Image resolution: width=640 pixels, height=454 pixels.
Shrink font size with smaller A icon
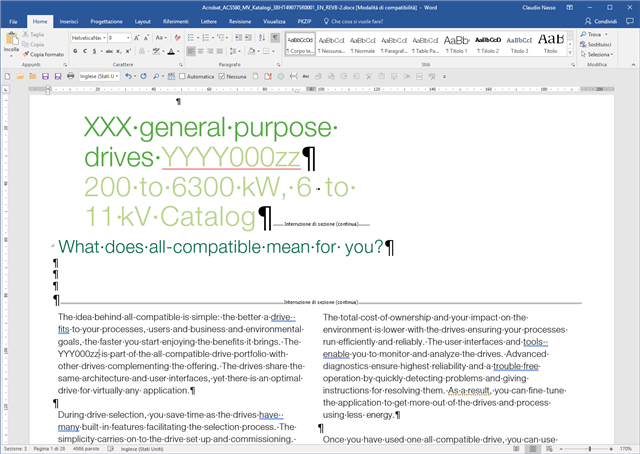147,38
